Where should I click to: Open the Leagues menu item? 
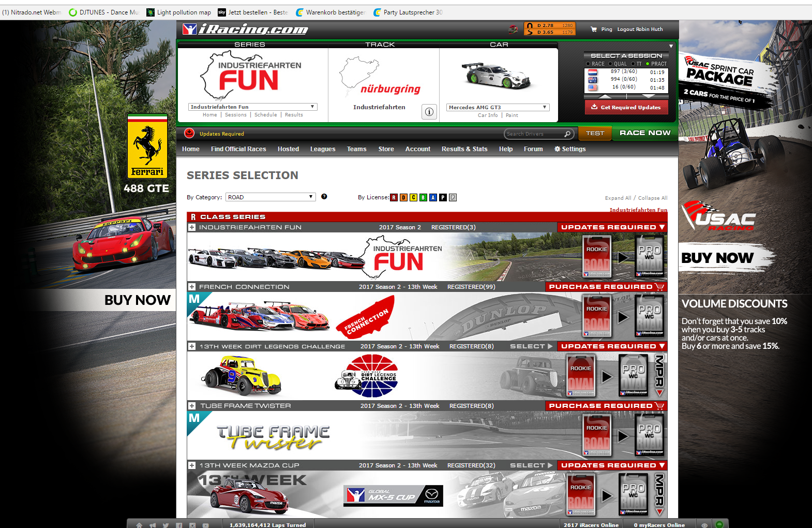click(323, 149)
